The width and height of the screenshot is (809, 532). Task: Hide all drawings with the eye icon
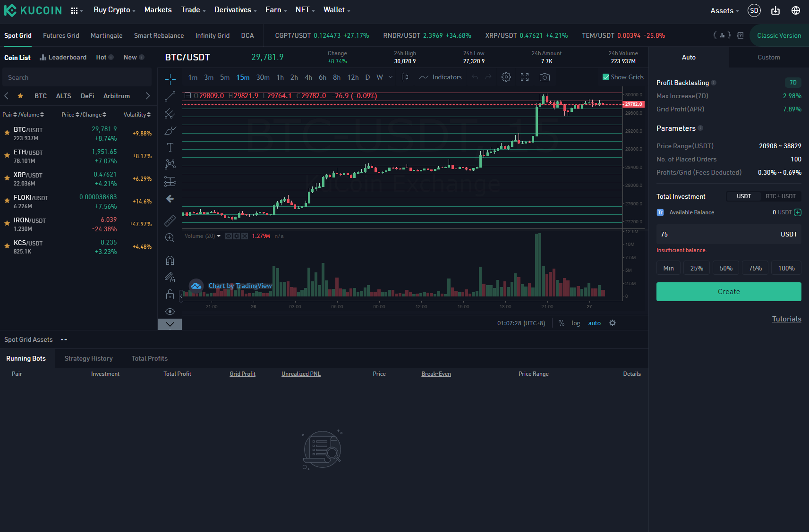click(170, 312)
